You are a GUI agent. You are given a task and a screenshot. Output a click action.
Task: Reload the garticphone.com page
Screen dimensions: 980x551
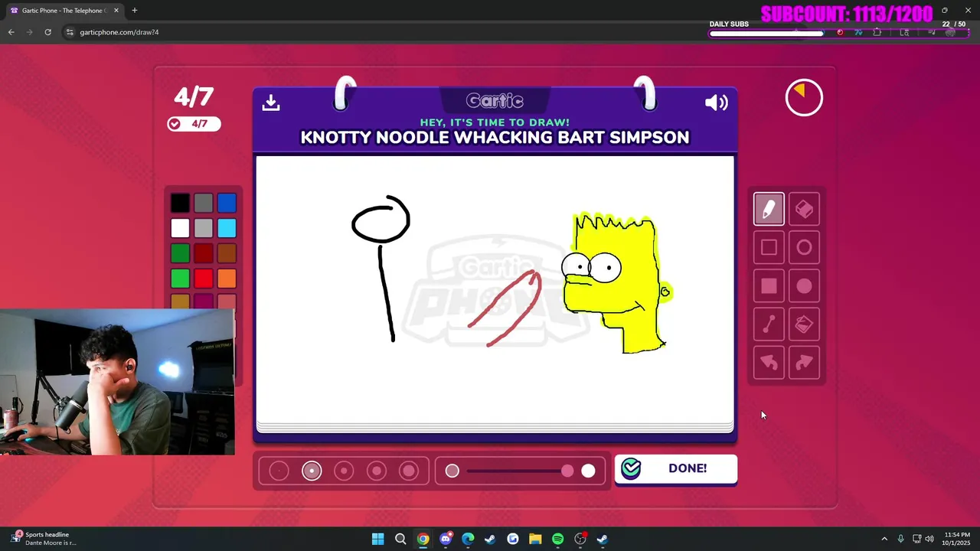click(x=47, y=32)
